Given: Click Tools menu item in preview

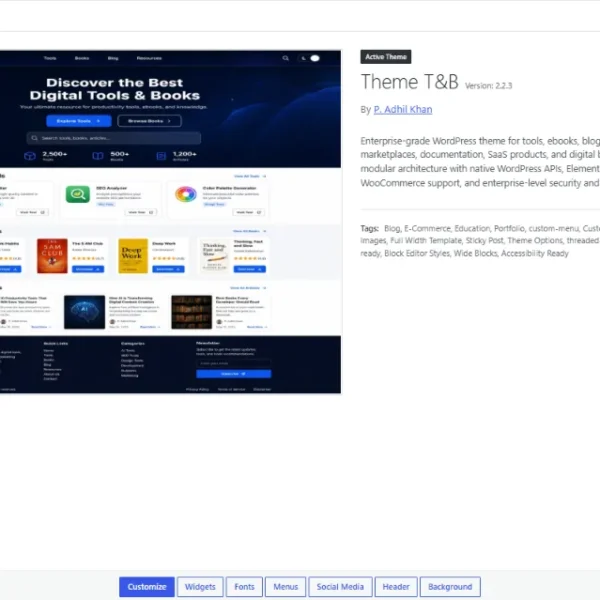Looking at the screenshot, I should click(50, 58).
